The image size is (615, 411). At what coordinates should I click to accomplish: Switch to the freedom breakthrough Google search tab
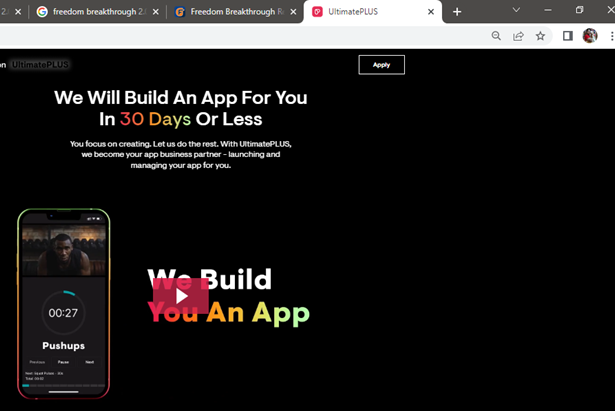click(98, 12)
